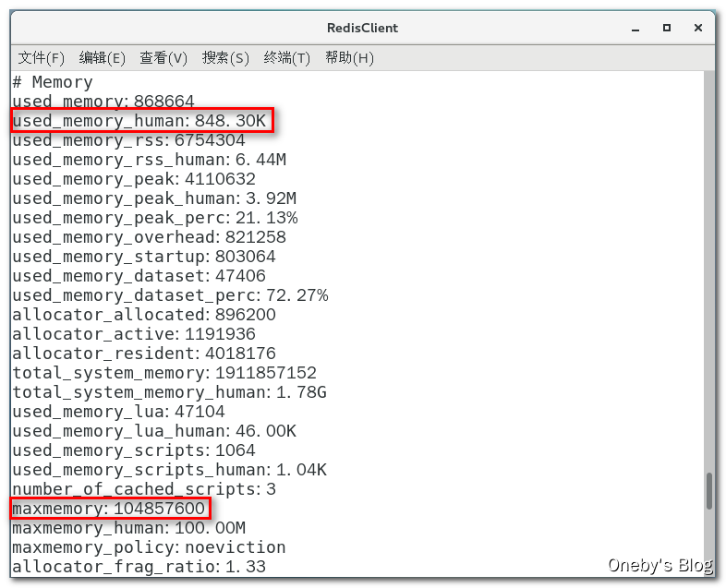This screenshot has height=588, width=726.
Task: Open the 编辑(E) menu
Action: [x=103, y=58]
